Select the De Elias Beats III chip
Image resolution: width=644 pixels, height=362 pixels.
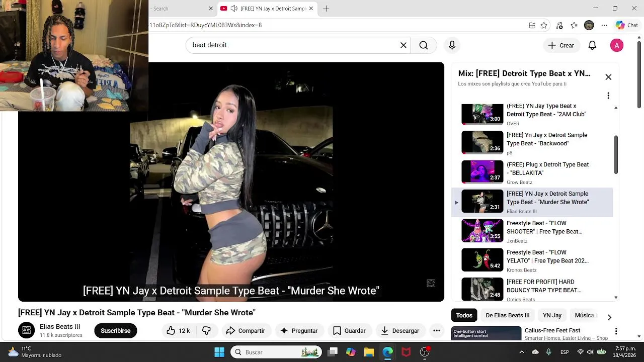point(507,315)
